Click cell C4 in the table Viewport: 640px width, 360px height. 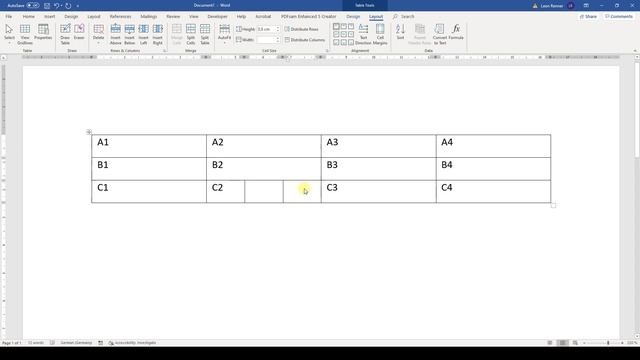coord(493,191)
